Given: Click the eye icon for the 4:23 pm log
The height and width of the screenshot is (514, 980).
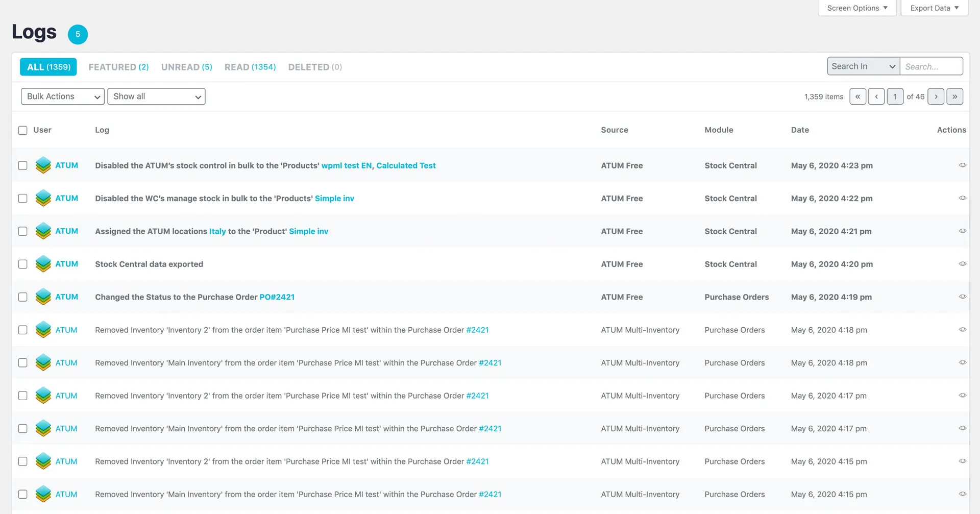Looking at the screenshot, I should point(963,165).
